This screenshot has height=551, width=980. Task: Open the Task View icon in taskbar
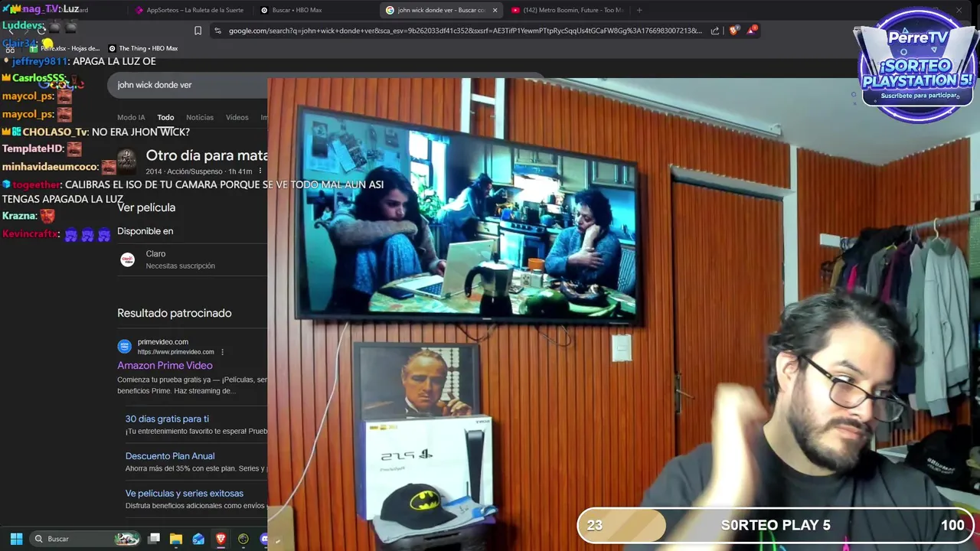(154, 539)
